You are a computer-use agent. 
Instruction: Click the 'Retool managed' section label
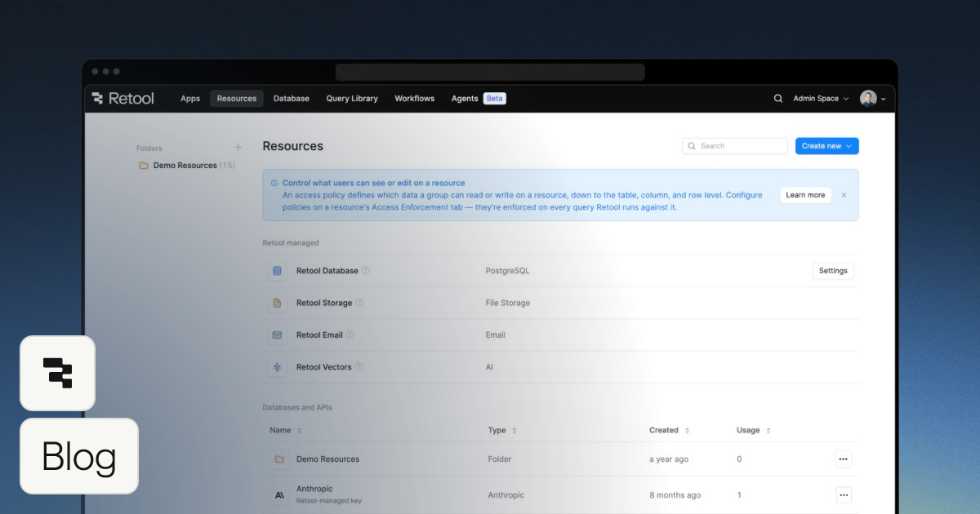click(291, 242)
